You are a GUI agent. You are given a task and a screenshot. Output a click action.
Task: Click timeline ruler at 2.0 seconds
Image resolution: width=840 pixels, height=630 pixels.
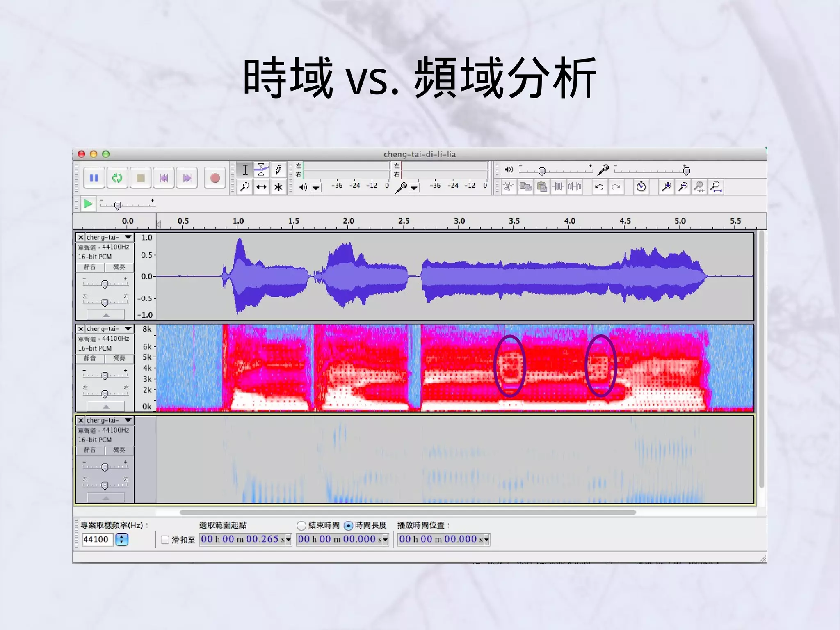coord(349,222)
